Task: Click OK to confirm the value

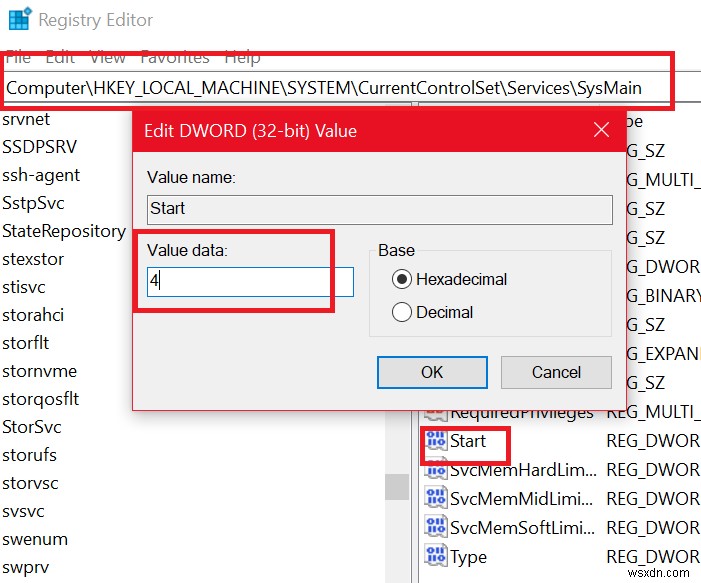Action: coord(432,372)
